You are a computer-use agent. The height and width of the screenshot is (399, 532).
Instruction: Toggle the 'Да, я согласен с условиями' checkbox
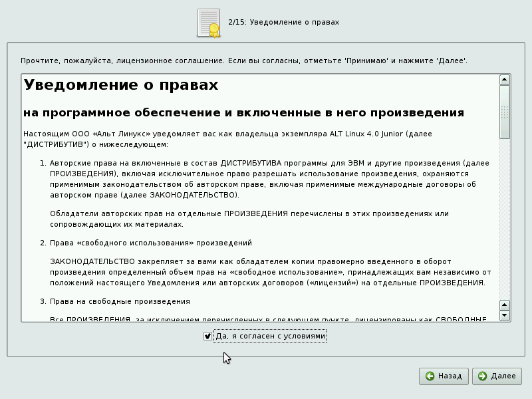(207, 336)
